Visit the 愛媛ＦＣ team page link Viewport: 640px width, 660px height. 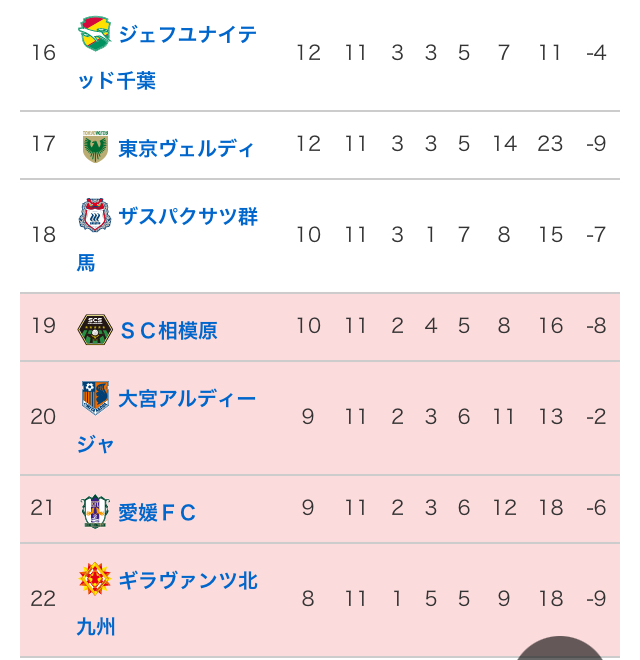(157, 513)
